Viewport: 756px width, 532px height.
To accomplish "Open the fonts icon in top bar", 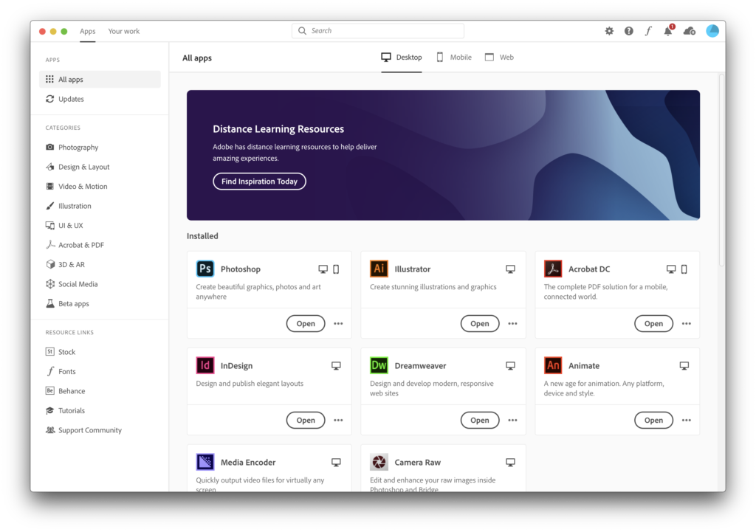I will 648,31.
